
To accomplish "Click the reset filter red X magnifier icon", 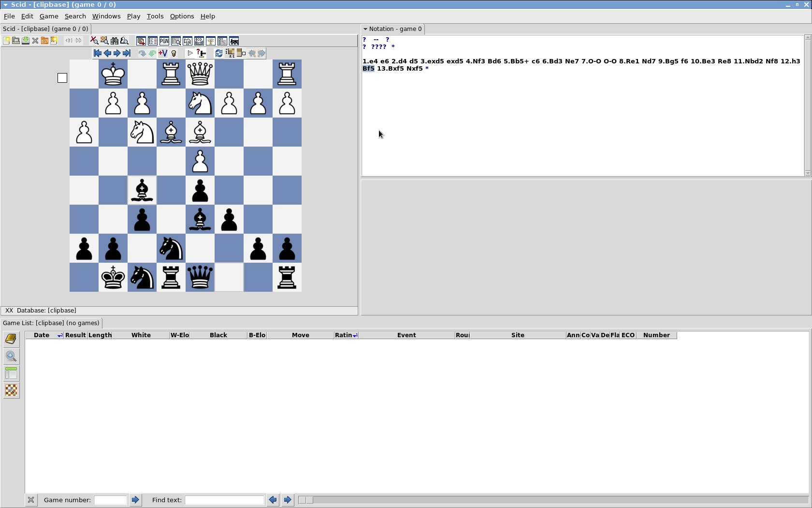I will [x=94, y=41].
